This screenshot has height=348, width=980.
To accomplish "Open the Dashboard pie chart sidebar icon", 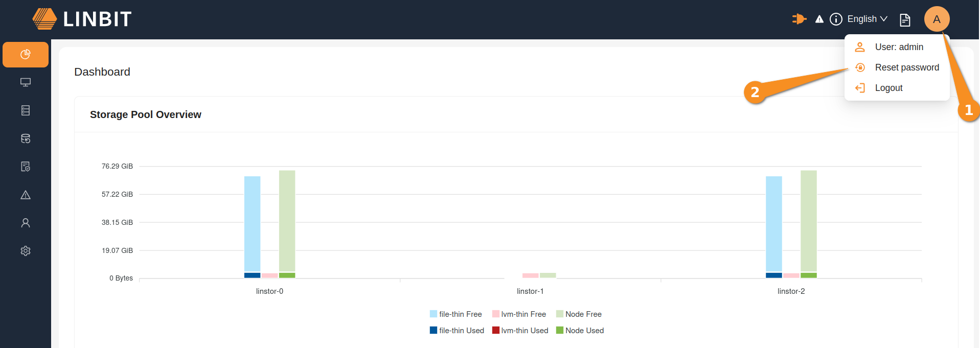I will tap(26, 54).
